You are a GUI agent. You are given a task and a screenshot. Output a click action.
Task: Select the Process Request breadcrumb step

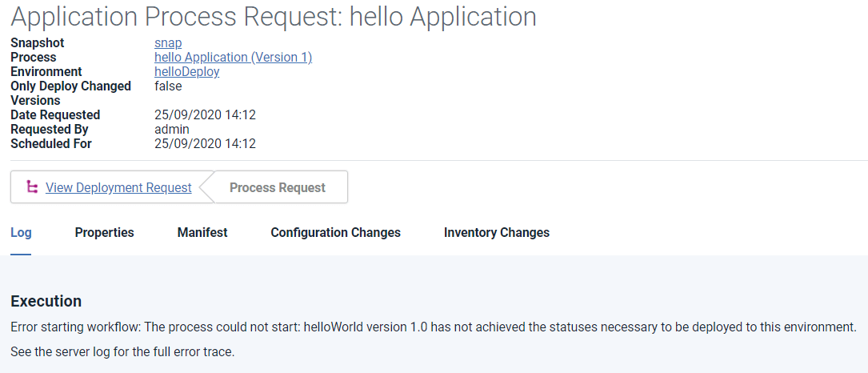[x=277, y=187]
